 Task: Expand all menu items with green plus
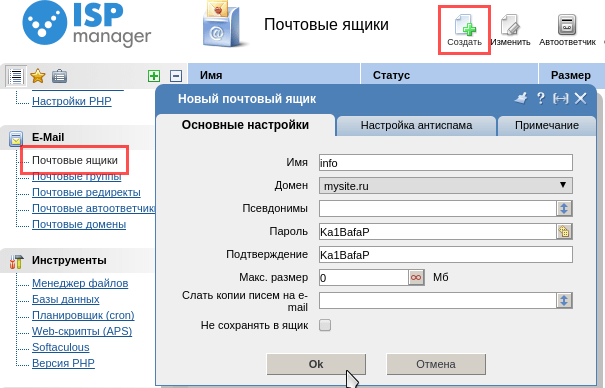coord(154,76)
